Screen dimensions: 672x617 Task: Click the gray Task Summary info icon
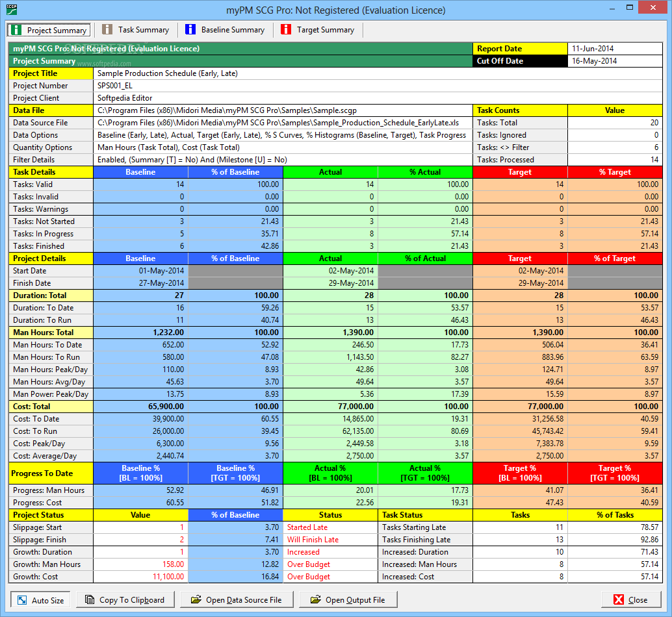click(x=107, y=29)
